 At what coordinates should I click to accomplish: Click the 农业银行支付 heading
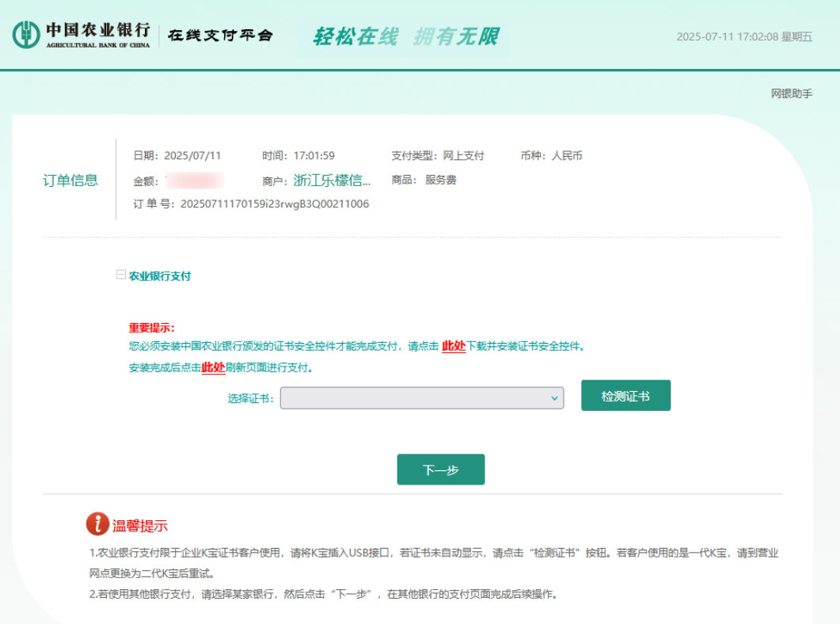pos(160,276)
